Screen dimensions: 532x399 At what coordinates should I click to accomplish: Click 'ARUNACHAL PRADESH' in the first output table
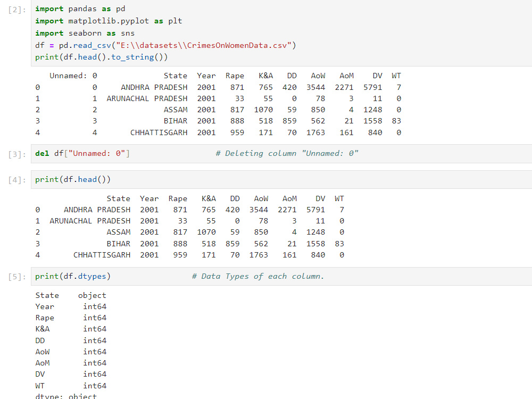(x=147, y=98)
